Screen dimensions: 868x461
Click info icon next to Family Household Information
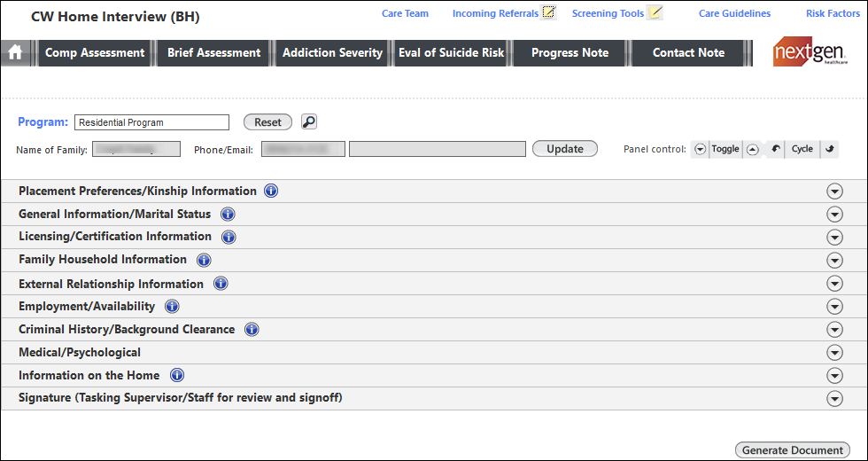pos(204,260)
